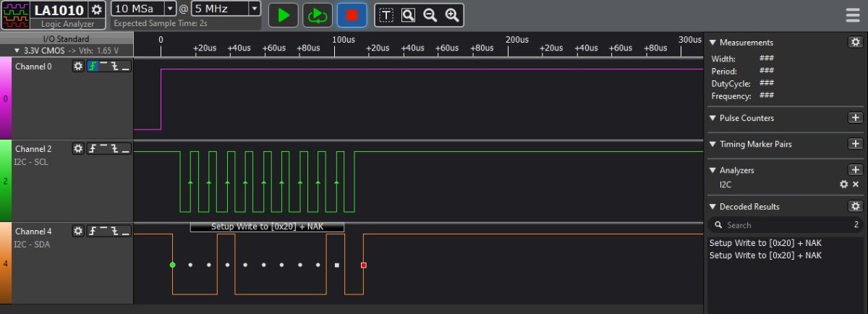Open Channel 2 settings gear

(x=78, y=148)
